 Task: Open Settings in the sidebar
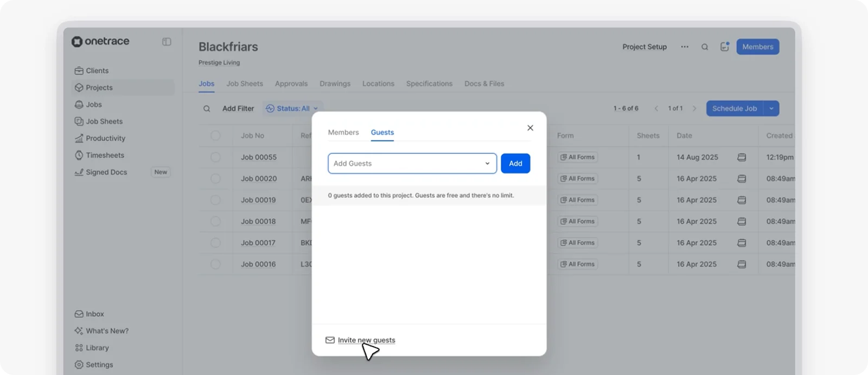(x=94, y=365)
